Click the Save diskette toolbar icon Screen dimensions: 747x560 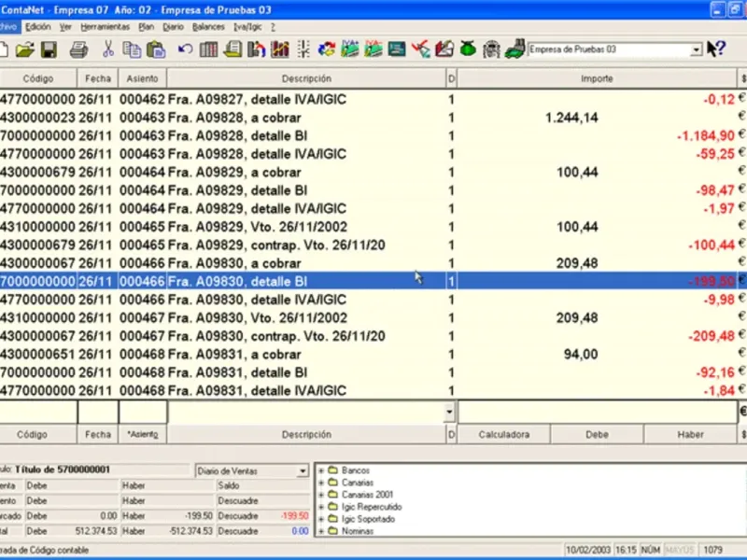pos(49,49)
